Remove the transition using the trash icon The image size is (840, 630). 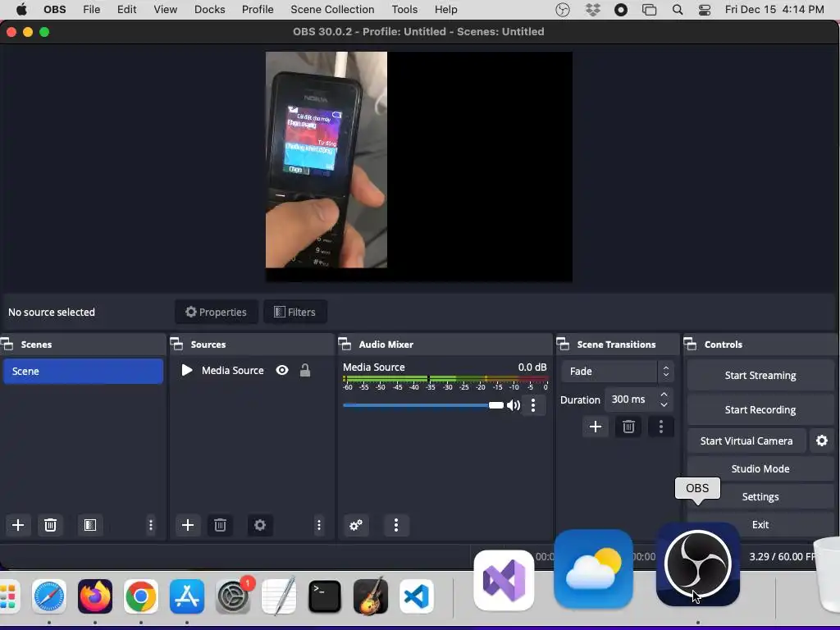coord(628,427)
